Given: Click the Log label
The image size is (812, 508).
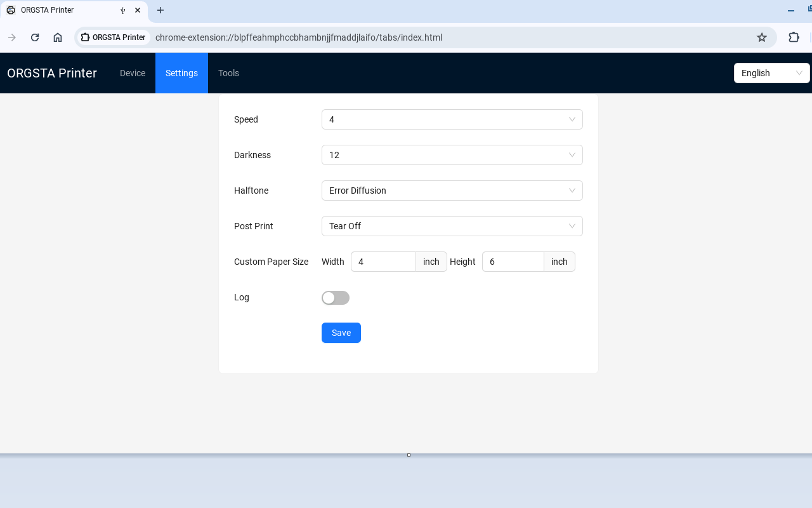Looking at the screenshot, I should pyautogui.click(x=242, y=297).
